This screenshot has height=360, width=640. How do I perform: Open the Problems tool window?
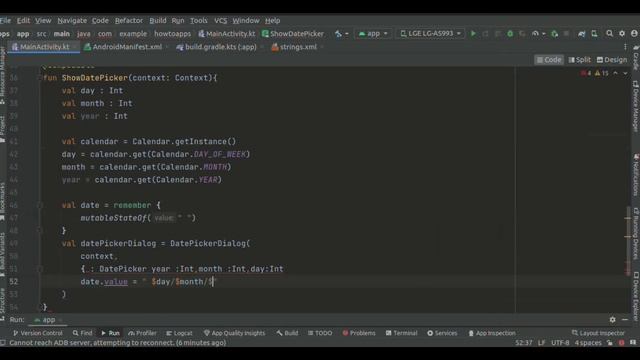(x=359, y=333)
